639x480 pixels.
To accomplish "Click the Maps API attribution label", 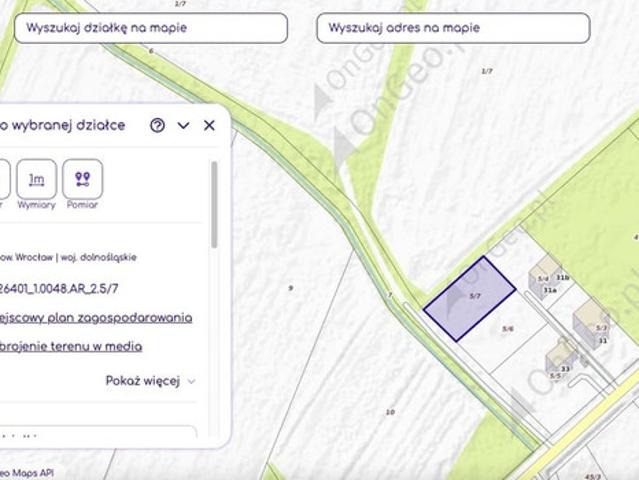I will click(x=27, y=473).
